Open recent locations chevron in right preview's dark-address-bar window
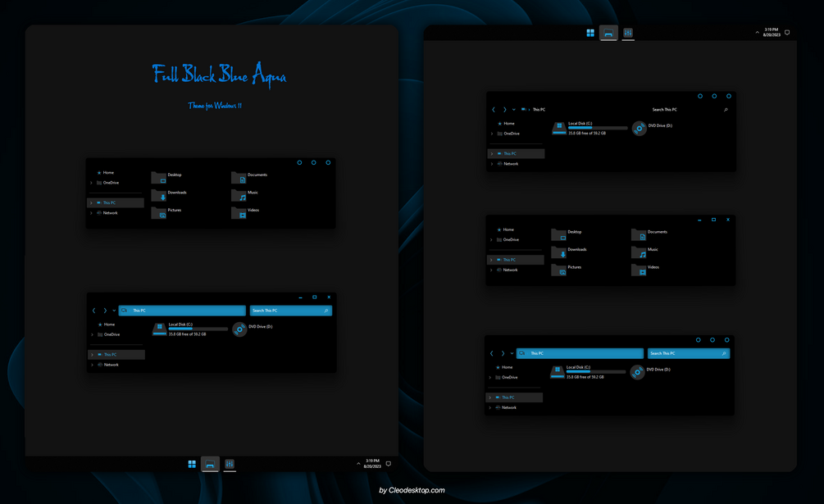The image size is (824, 504). pos(513,110)
